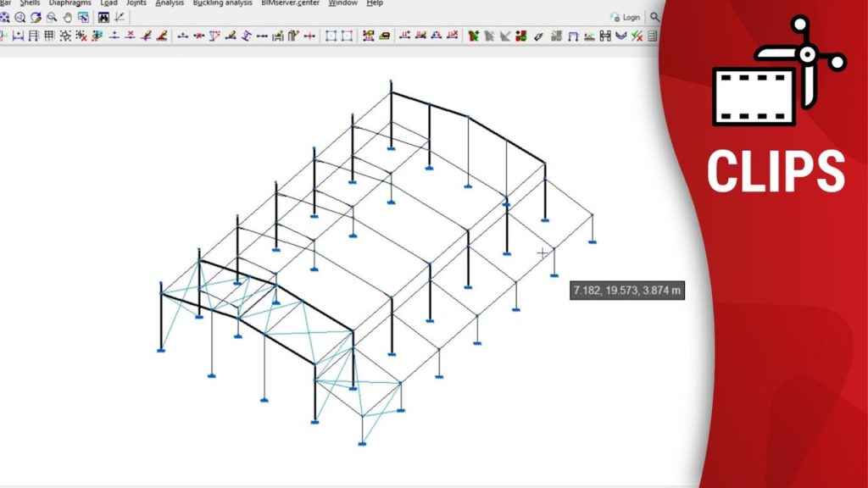Select the hand pan view tool
This screenshot has height=488, width=868.
click(68, 17)
